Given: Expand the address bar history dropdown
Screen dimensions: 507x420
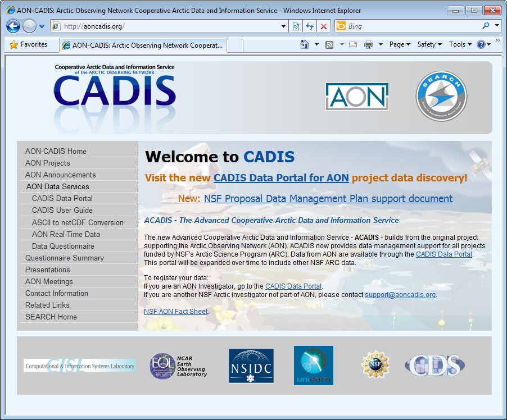Looking at the screenshot, I should [284, 26].
